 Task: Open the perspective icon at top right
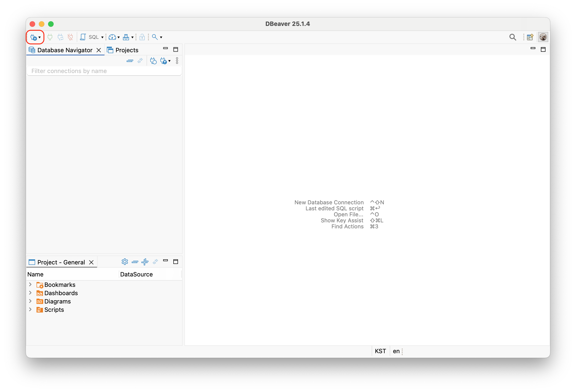[x=530, y=37]
